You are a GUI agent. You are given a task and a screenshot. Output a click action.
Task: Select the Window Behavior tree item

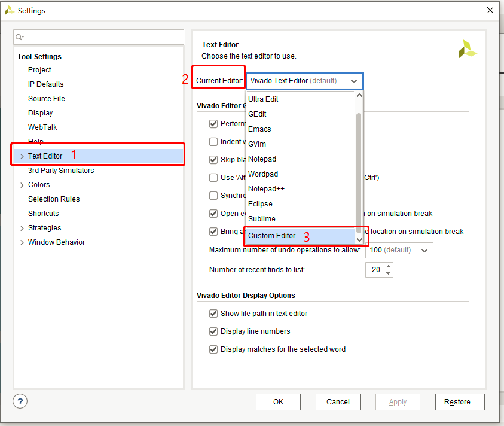(57, 242)
